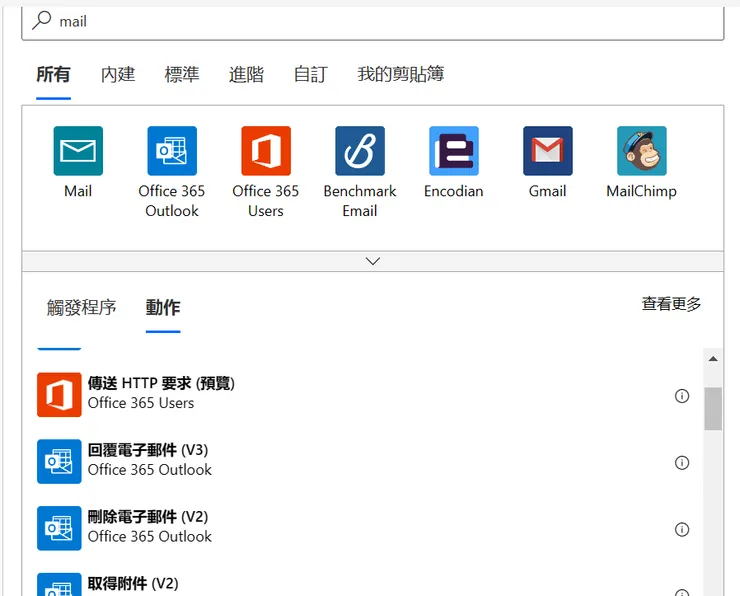The image size is (740, 596).
Task: Open the Office 365 Users connector
Action: [266, 151]
